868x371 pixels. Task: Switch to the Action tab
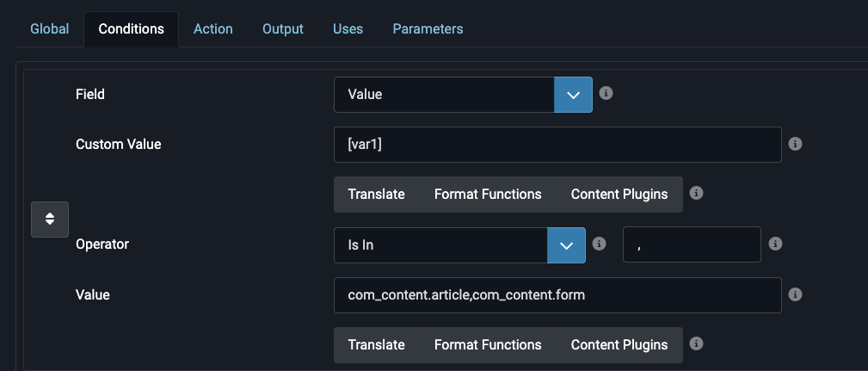point(213,28)
